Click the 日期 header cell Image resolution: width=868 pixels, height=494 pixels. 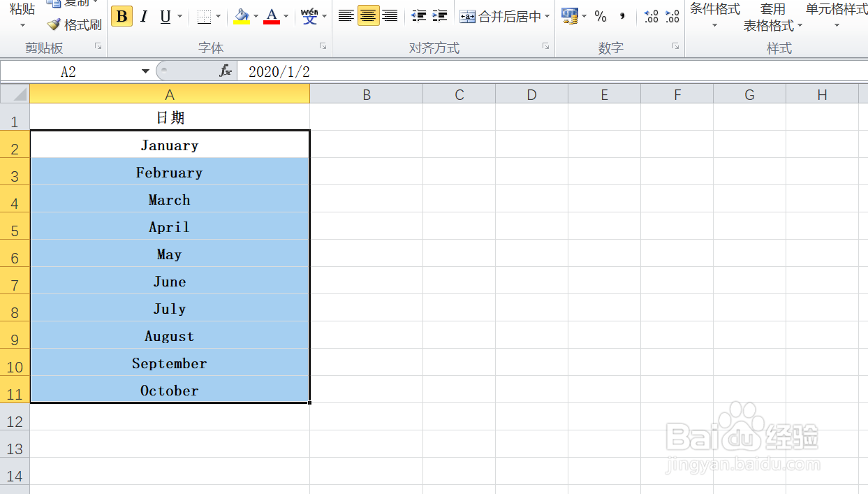170,117
